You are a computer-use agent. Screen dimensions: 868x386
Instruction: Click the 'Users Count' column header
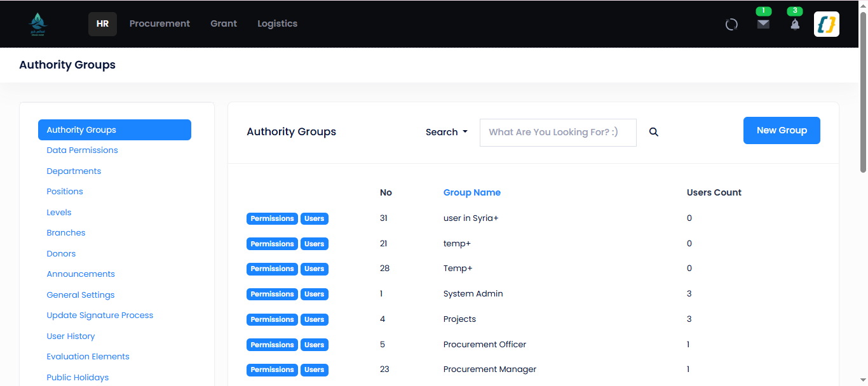point(714,192)
